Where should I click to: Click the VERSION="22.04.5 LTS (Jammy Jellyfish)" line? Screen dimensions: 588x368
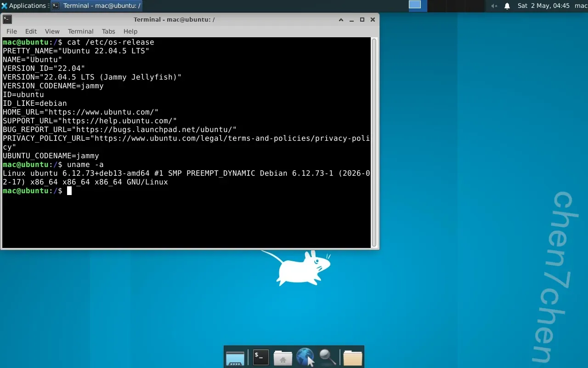[x=92, y=77]
